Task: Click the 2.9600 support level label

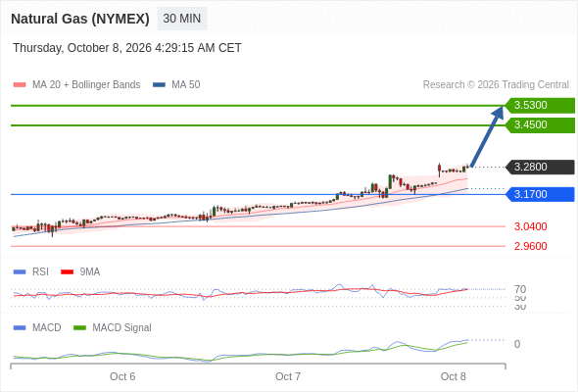Action: click(x=530, y=246)
